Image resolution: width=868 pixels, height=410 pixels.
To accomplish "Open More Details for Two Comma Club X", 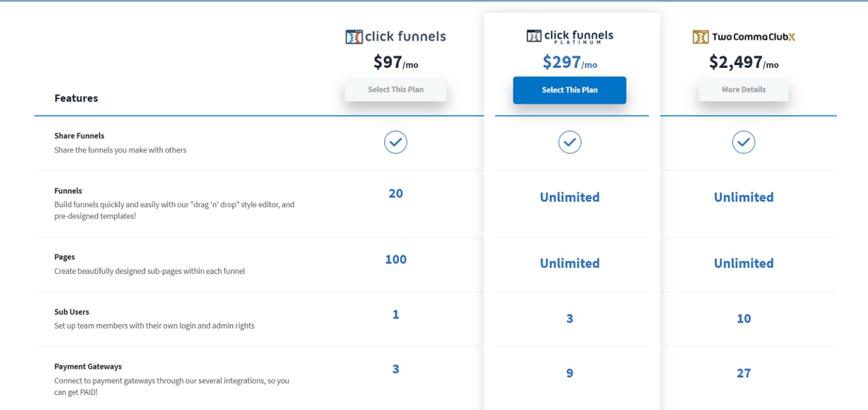I will 744,90.
